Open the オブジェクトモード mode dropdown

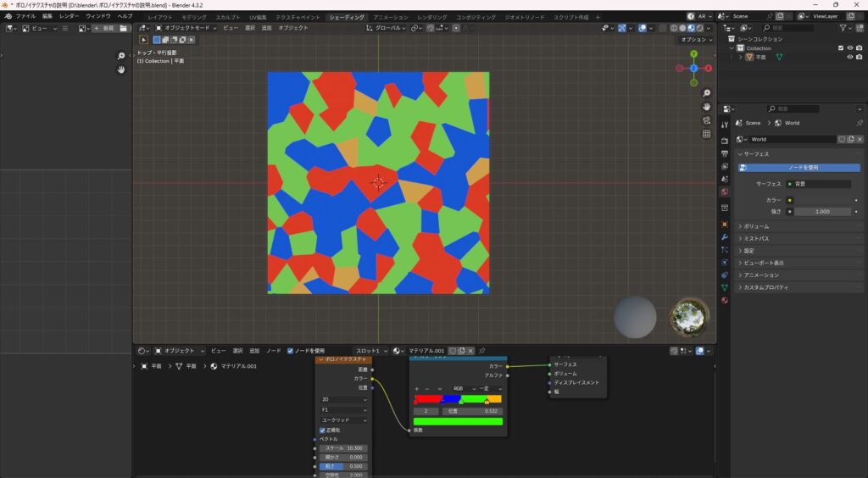point(186,28)
